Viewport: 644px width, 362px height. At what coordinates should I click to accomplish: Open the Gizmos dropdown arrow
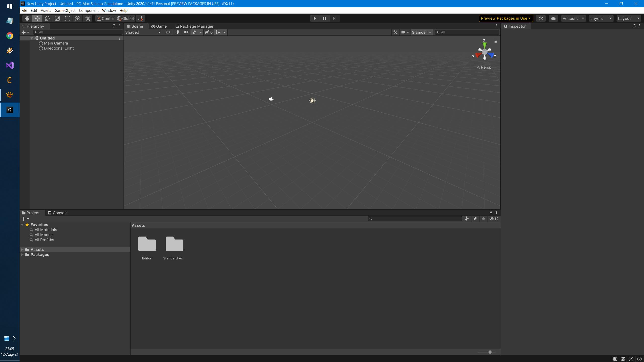point(430,32)
